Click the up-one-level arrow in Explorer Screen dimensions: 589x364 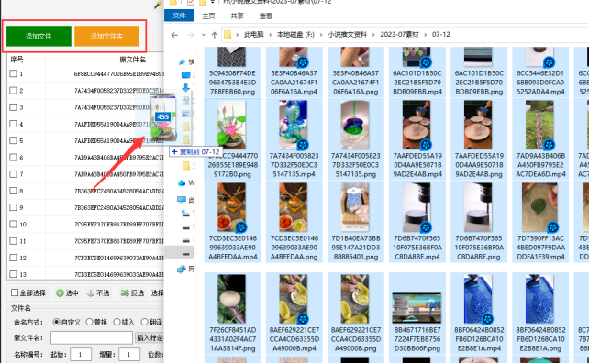(215, 35)
